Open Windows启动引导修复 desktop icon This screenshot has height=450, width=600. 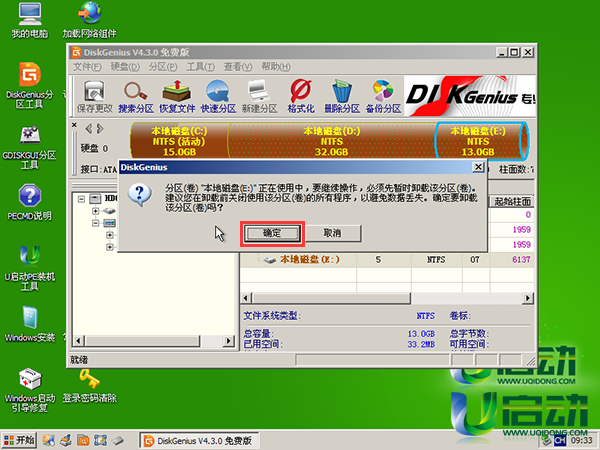(x=30, y=390)
